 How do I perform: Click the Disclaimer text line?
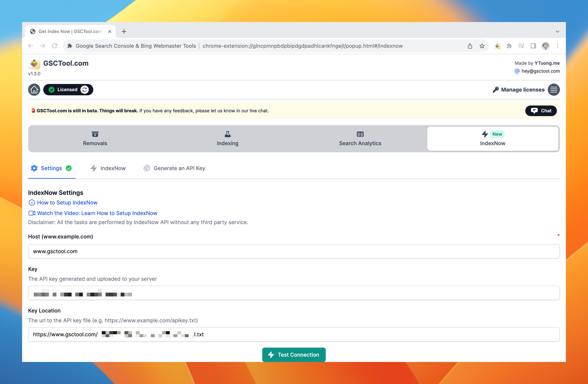tap(138, 222)
